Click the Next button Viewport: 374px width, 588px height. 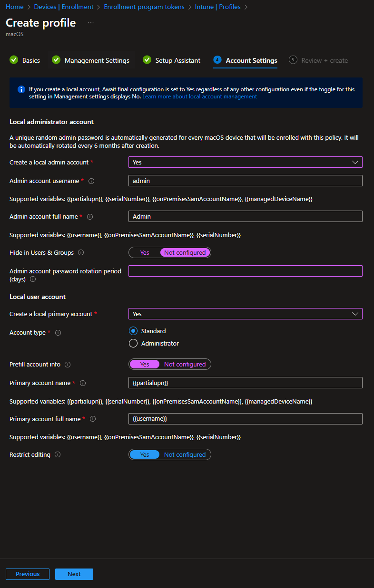[74, 574]
